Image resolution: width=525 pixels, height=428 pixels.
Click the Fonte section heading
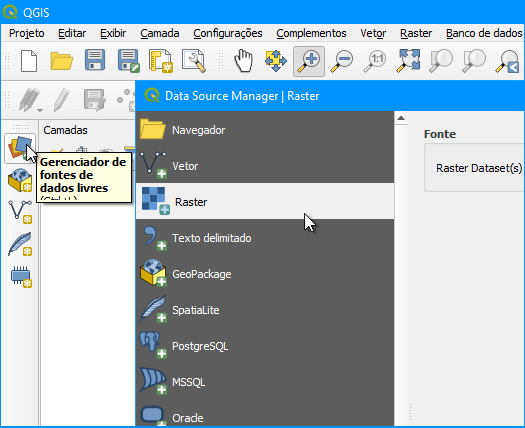(x=440, y=134)
